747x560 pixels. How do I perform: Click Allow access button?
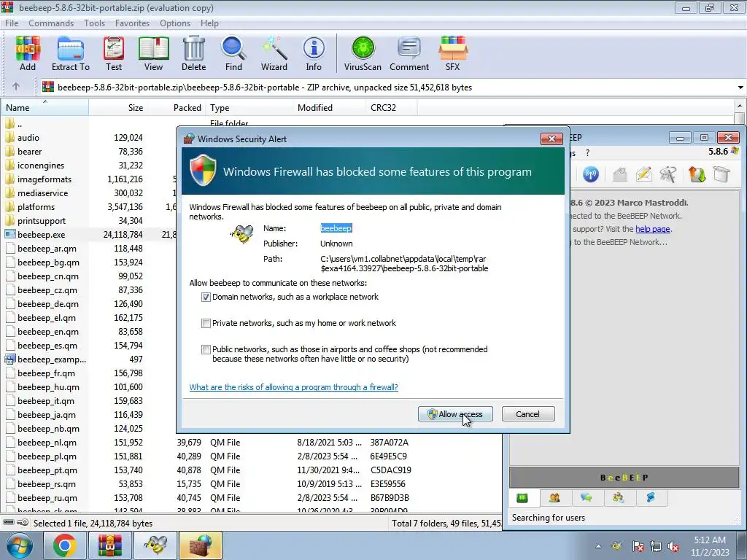tap(455, 414)
